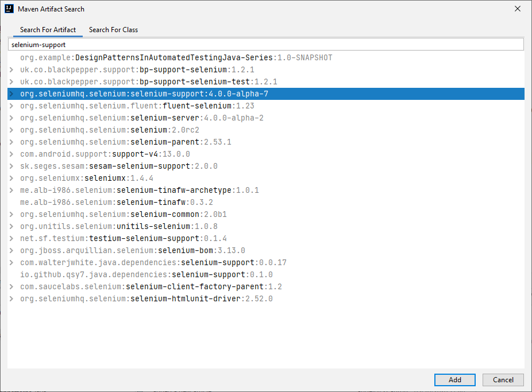
Task: Select org.jboss.arquillian.selenium:selenium-bom row
Action: tap(266, 250)
